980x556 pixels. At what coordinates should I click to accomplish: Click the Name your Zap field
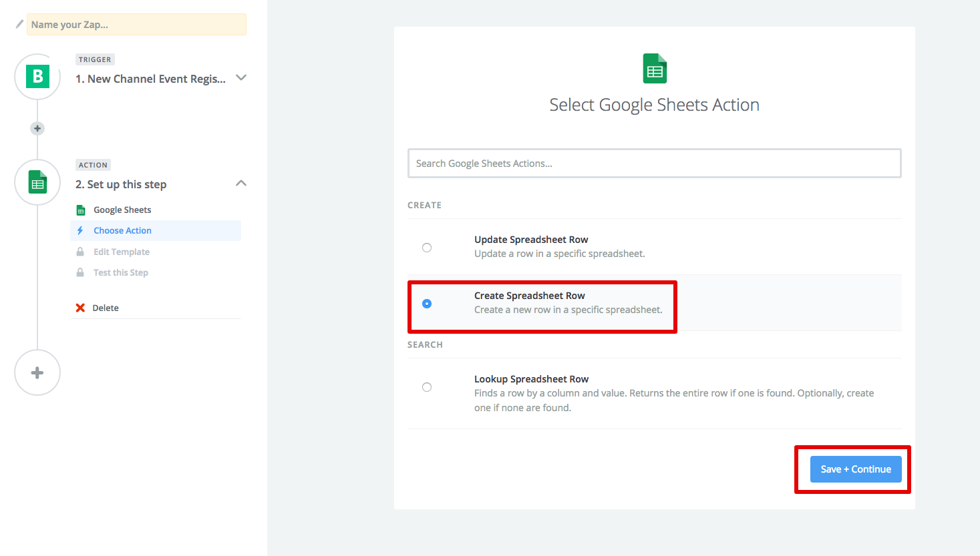pos(137,25)
